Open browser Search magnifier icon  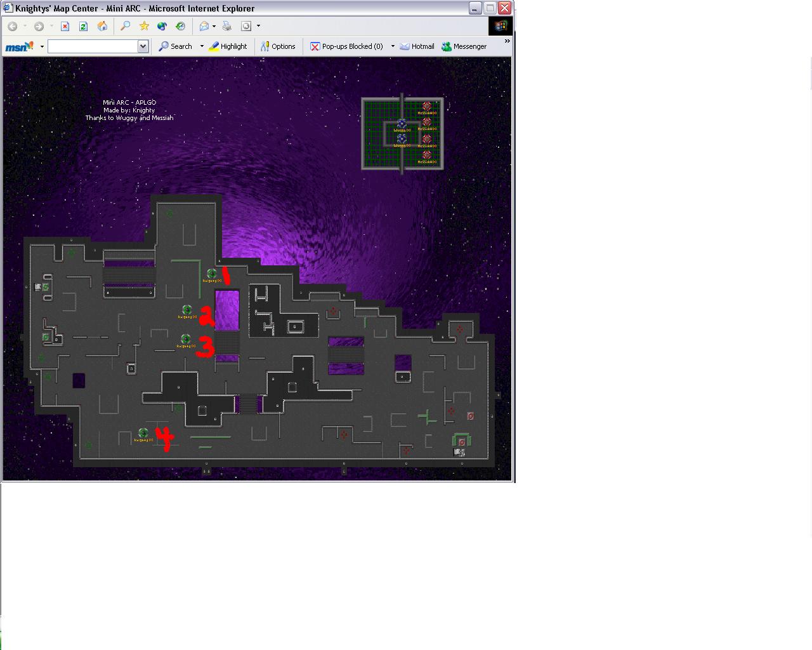tap(125, 26)
